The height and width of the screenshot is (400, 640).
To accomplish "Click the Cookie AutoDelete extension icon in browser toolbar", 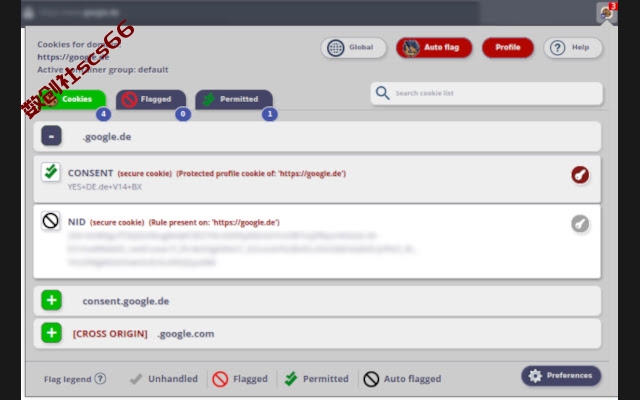I will [607, 12].
